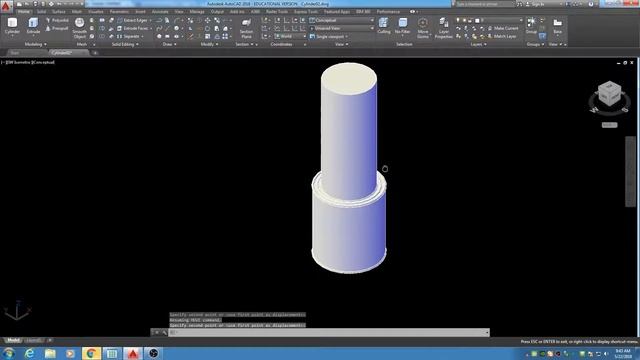Expand the Groups panel
Image resolution: width=640 pixels, height=360 pixels.
coord(535,44)
